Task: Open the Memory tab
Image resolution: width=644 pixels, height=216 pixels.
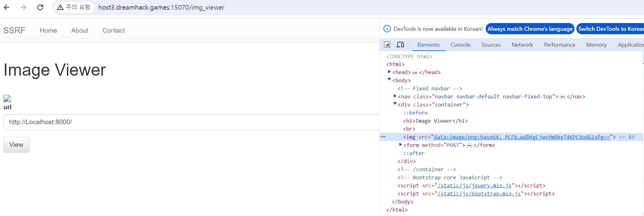Action: pos(596,45)
